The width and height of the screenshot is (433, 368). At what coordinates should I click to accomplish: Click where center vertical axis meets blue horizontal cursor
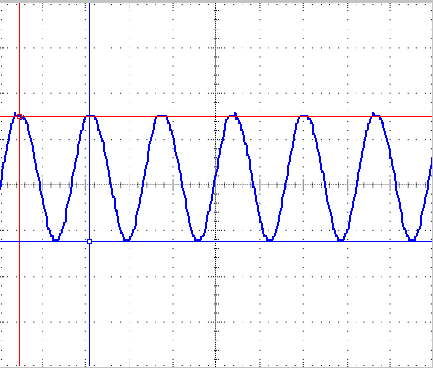[x=216, y=241]
